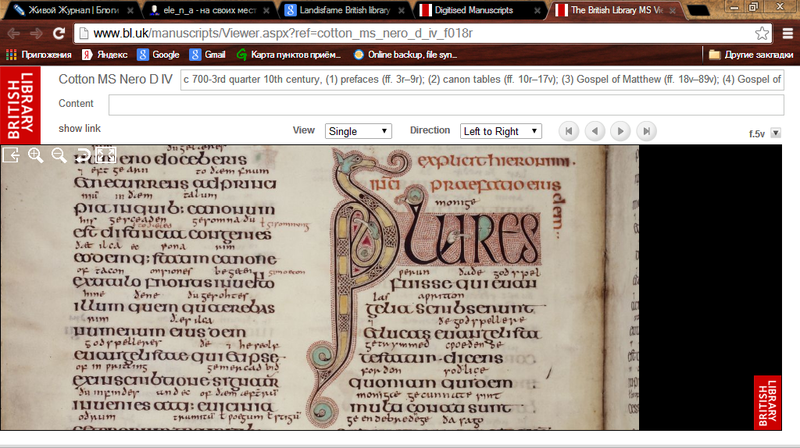Close the Живой Журнал tab
800x448 pixels.
click(x=131, y=10)
